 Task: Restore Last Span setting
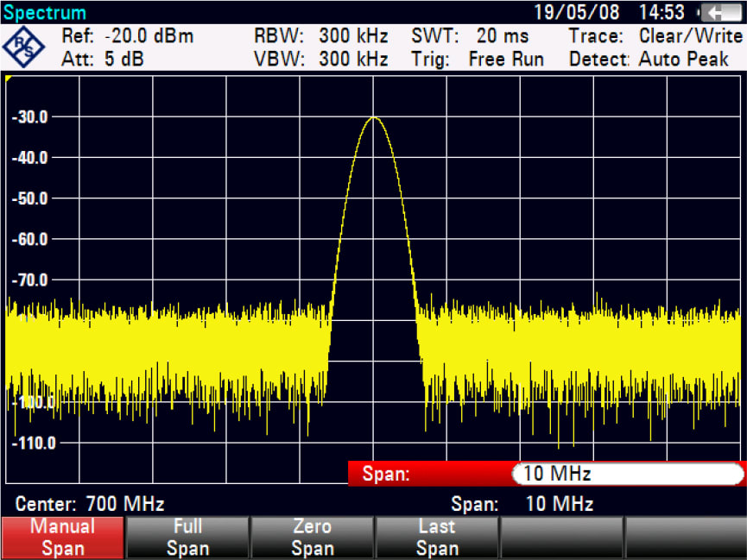tap(436, 536)
